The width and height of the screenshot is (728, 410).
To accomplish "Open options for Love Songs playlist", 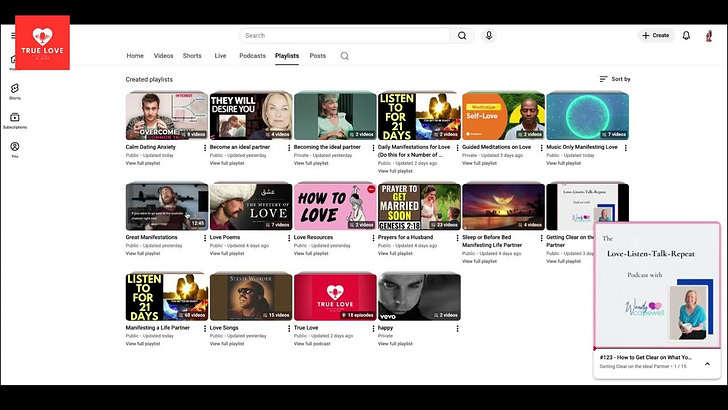I will coord(289,328).
